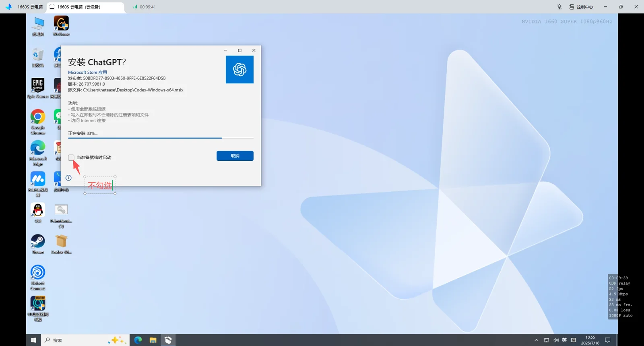Launch the Epic Games desktop shortcut

(38, 88)
